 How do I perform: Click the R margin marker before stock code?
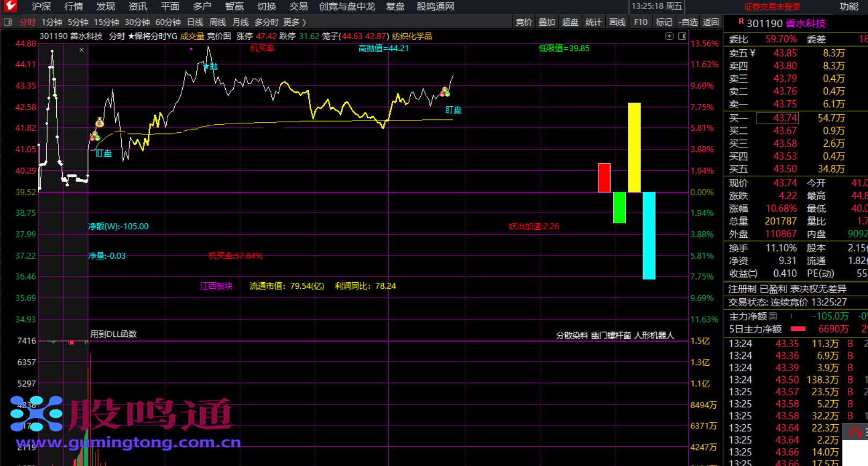(741, 21)
